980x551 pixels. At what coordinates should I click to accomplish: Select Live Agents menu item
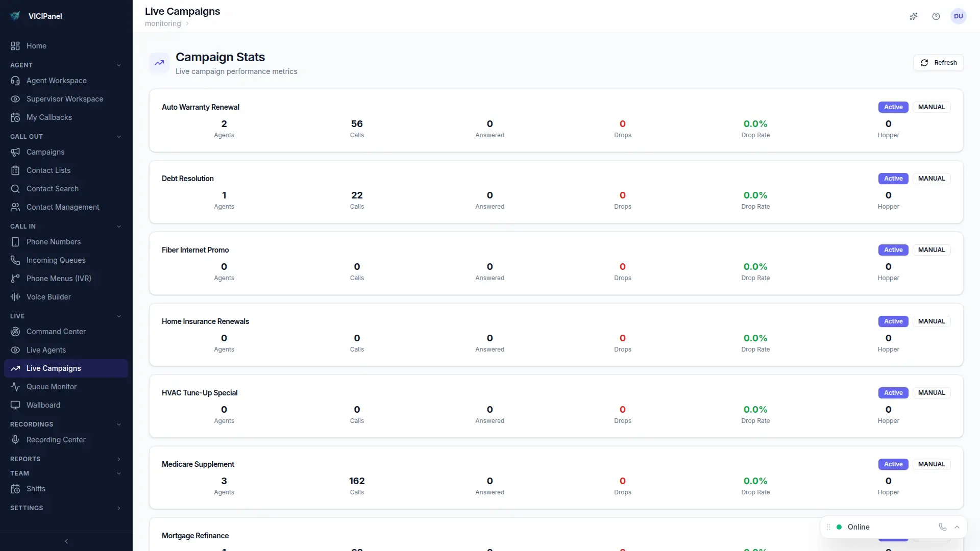[x=46, y=350]
